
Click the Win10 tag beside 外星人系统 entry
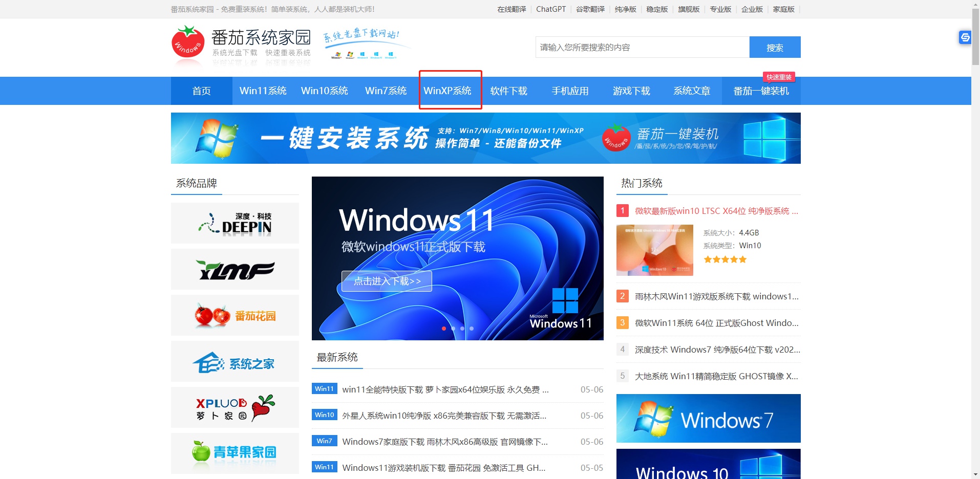pyautogui.click(x=324, y=415)
